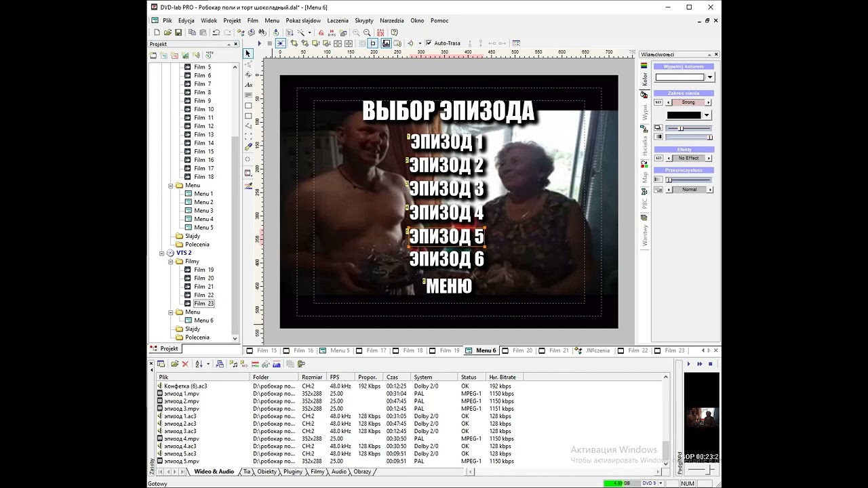Select the Slajdy folder under VTS 2
The image size is (868, 488).
(x=193, y=329)
